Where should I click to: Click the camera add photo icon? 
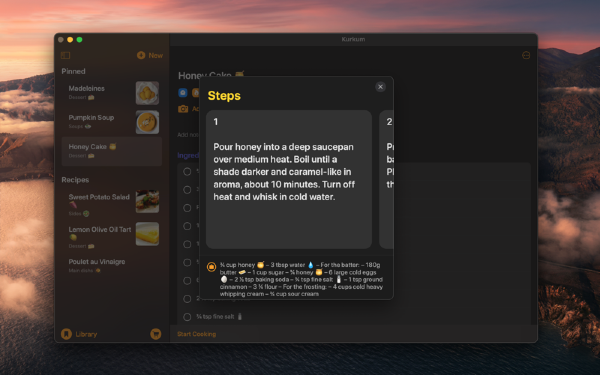click(183, 109)
